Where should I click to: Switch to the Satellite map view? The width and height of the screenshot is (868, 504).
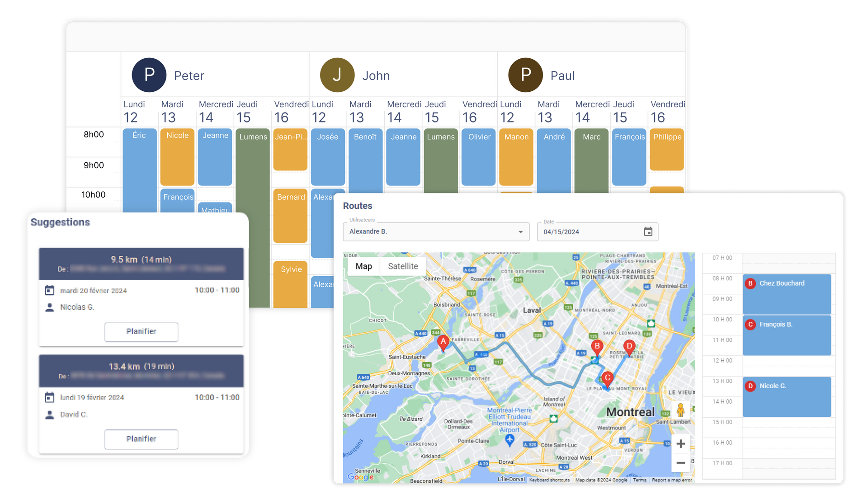402,266
